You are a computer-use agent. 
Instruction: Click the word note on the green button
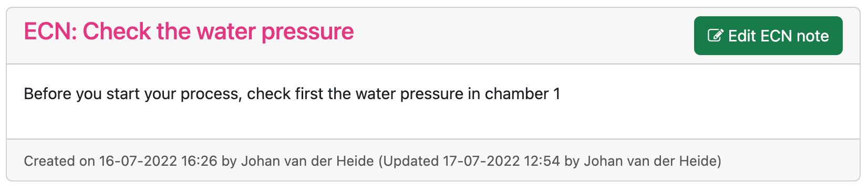click(812, 36)
